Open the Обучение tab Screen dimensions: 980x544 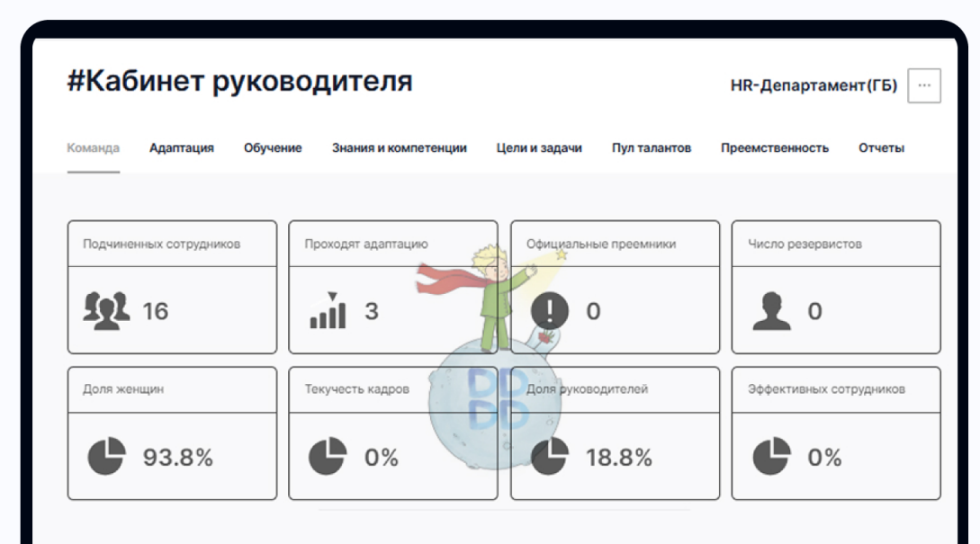[x=273, y=148]
